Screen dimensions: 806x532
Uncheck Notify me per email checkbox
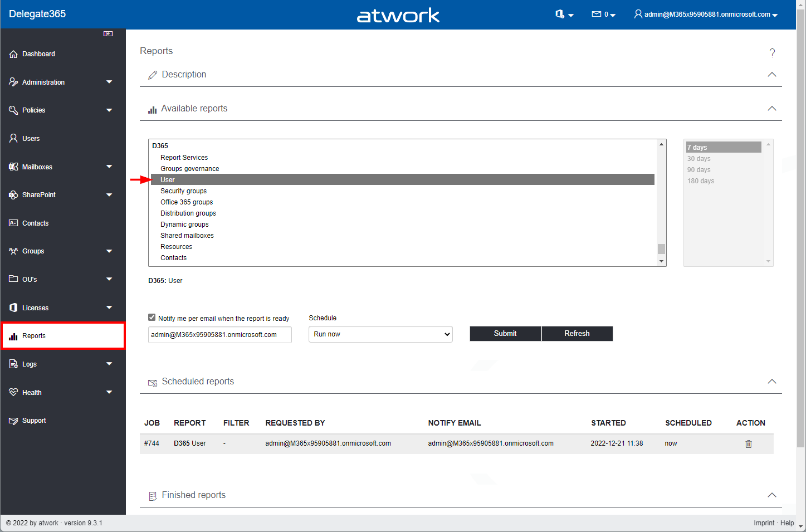point(152,318)
